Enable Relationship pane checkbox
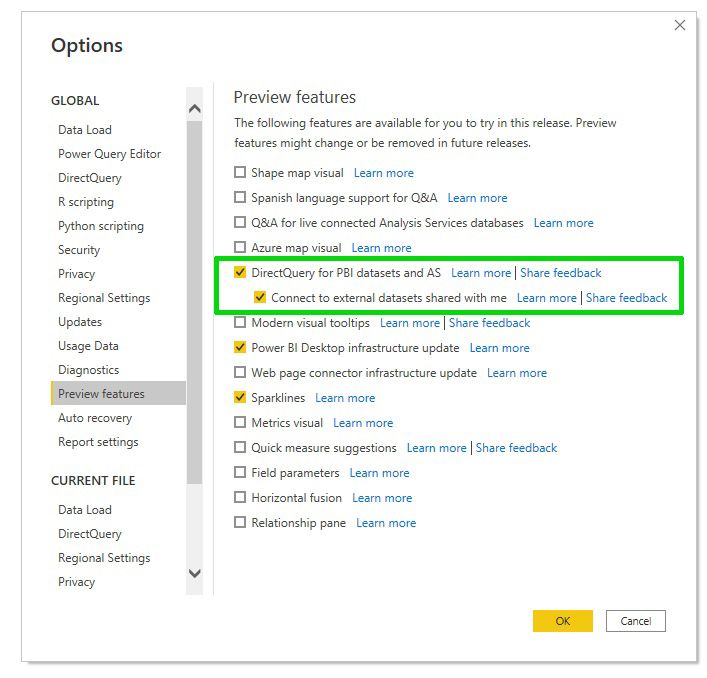This screenshot has height=678, width=707. [240, 522]
